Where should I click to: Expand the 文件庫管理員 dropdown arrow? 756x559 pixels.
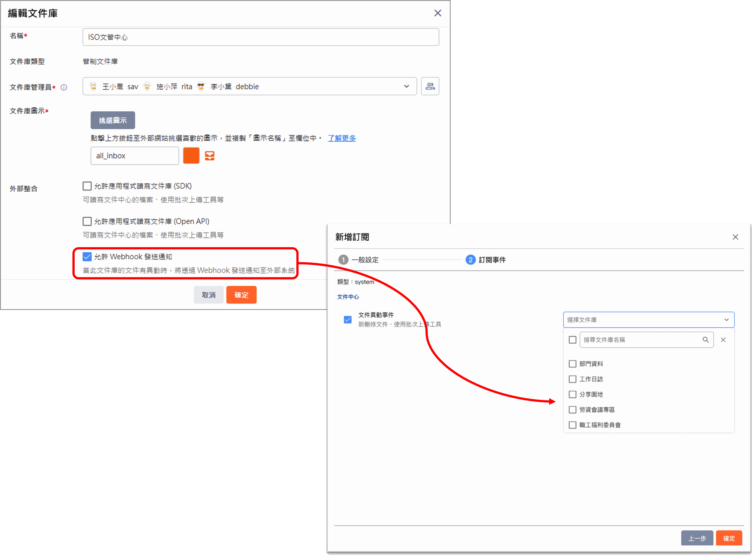click(x=406, y=86)
